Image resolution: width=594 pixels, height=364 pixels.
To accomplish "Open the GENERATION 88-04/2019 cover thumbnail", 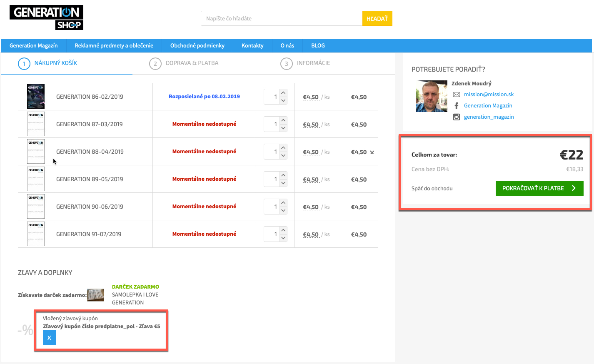I will pyautogui.click(x=36, y=152).
